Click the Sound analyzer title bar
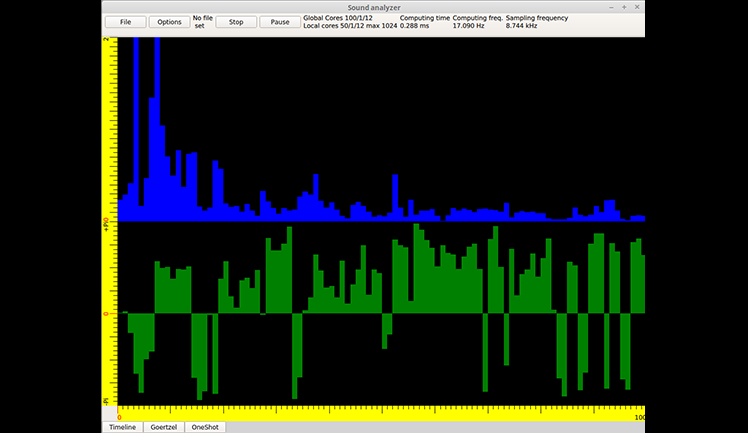The height and width of the screenshot is (433, 748). click(374, 7)
